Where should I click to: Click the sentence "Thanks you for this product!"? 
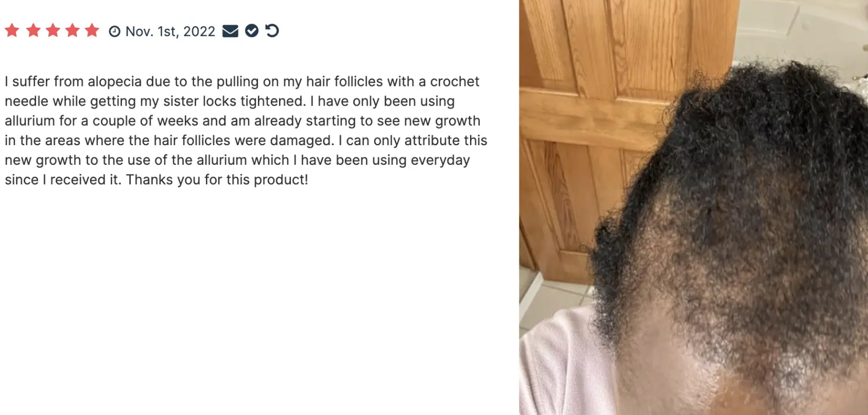(x=217, y=179)
